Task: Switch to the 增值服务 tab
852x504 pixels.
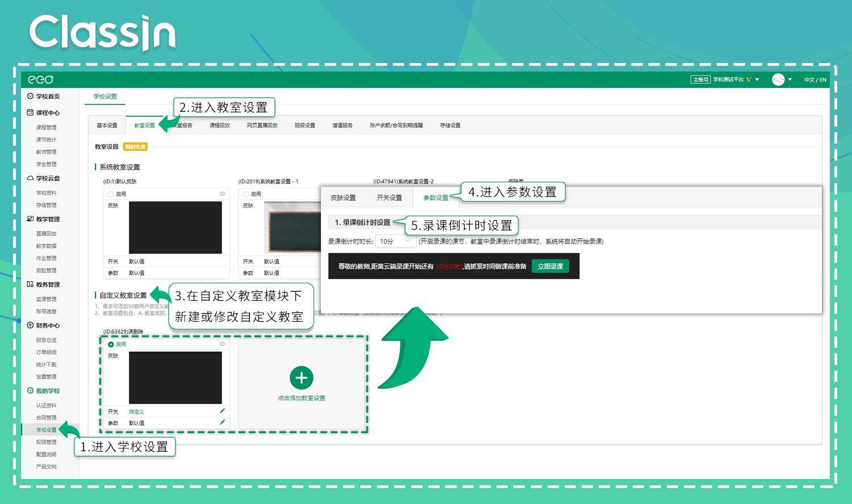Action: 343,125
